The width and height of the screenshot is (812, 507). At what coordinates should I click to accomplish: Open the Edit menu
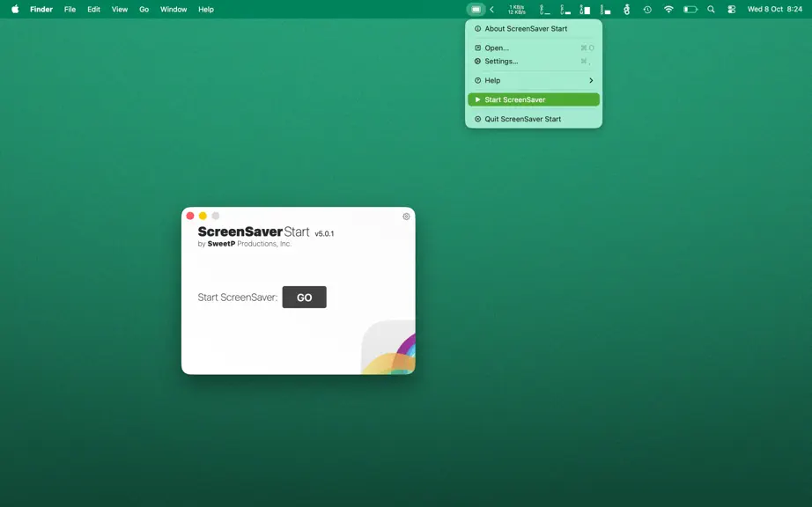click(93, 10)
